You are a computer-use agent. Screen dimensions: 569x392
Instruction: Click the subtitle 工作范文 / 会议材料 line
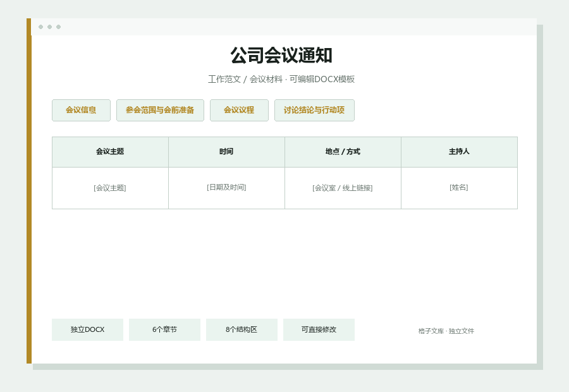pyautogui.click(x=281, y=79)
